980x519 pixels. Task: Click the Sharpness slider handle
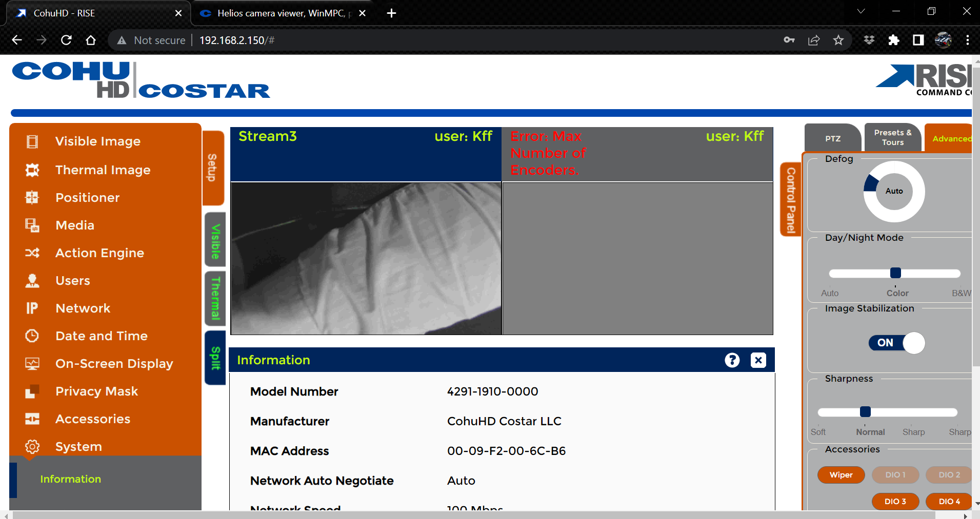click(865, 411)
